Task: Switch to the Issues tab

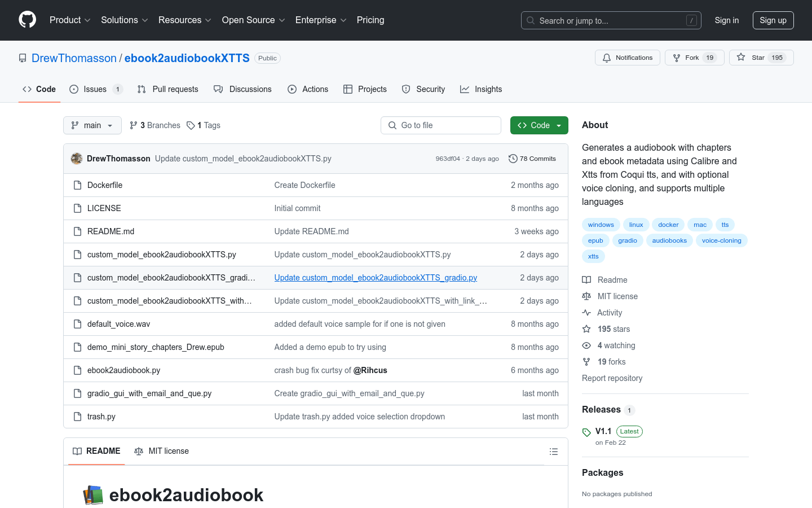Action: pyautogui.click(x=95, y=89)
